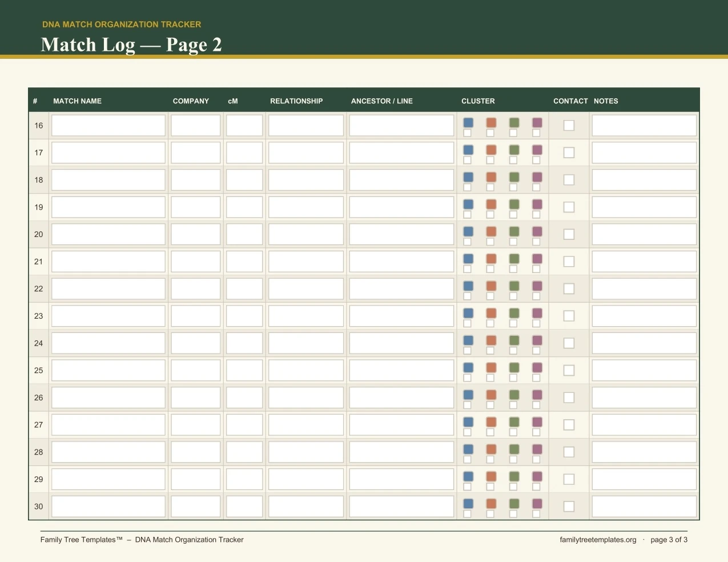
Task: Click the cM field in row 24
Action: click(x=244, y=343)
